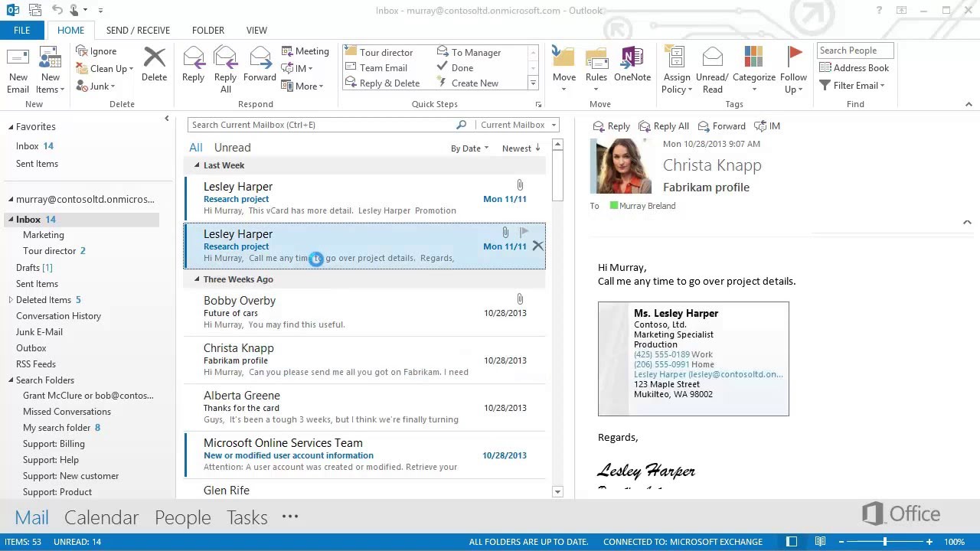Image resolution: width=980 pixels, height=551 pixels.
Task: Open the Categorize color menu
Action: [754, 70]
